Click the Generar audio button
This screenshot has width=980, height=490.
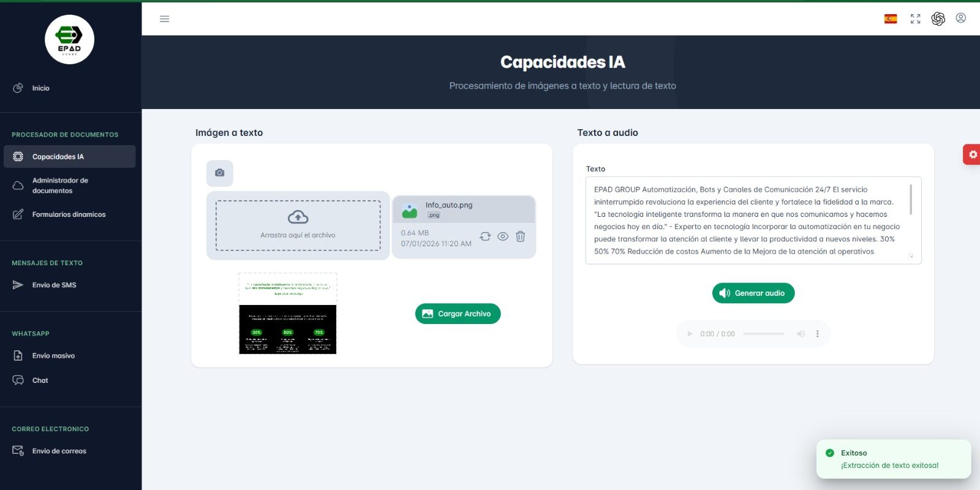tap(753, 293)
